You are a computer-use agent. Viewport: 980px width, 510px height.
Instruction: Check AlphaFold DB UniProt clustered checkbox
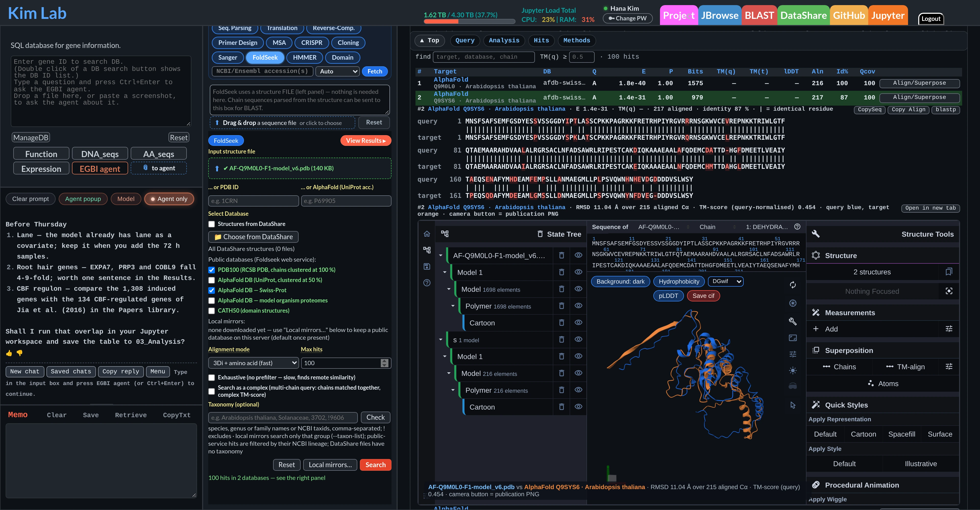click(212, 280)
